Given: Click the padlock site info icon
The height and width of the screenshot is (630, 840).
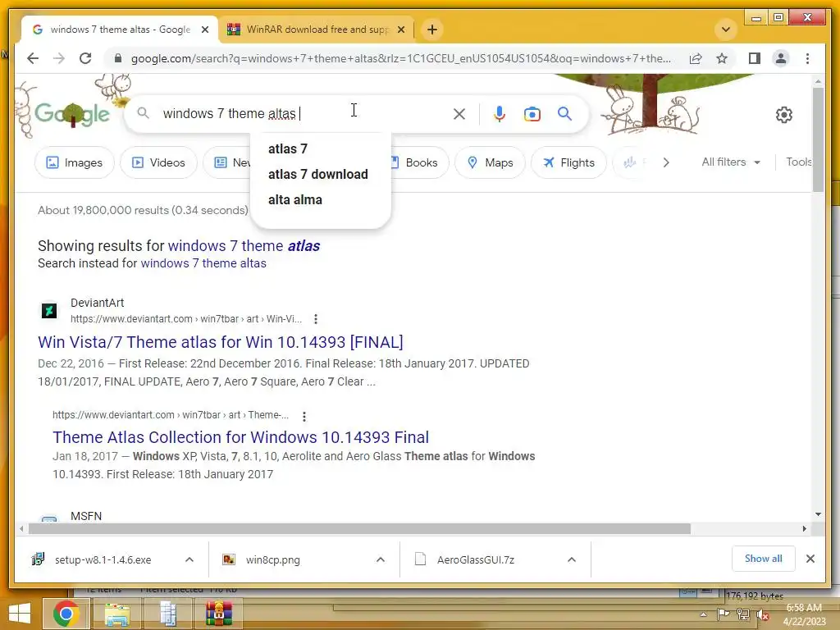Looking at the screenshot, I should [x=118, y=58].
